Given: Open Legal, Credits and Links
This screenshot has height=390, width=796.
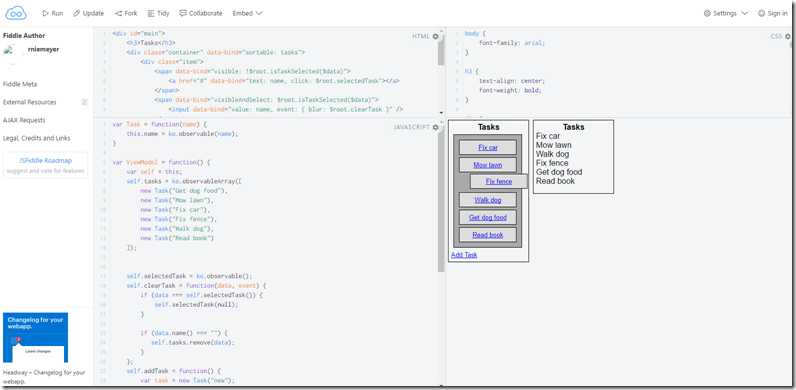Looking at the screenshot, I should tap(37, 138).
